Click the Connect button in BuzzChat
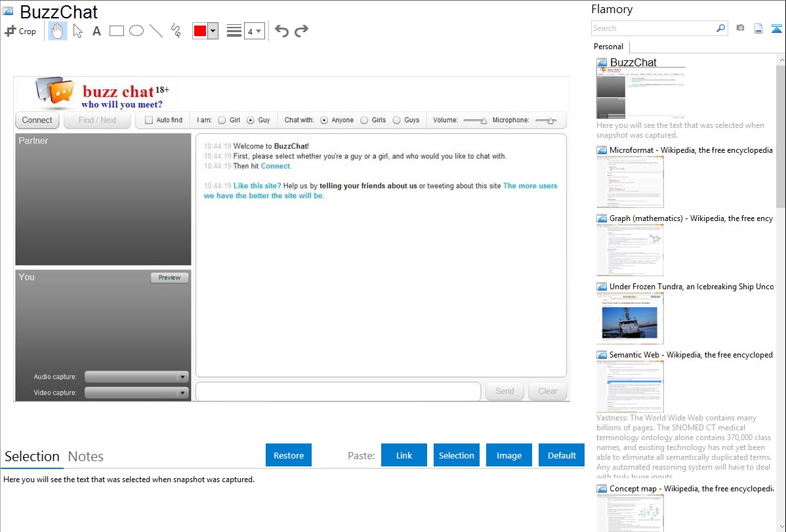Screen dimensions: 786x532 pyautogui.click(x=37, y=120)
